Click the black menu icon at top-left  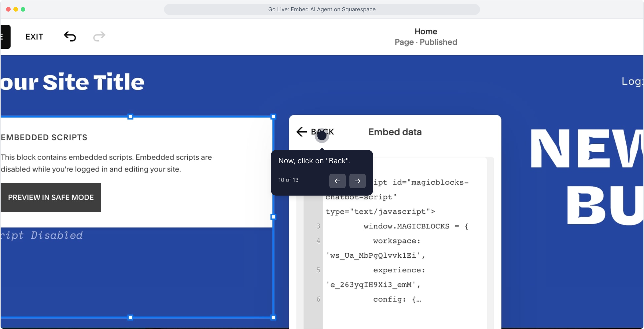(x=5, y=37)
